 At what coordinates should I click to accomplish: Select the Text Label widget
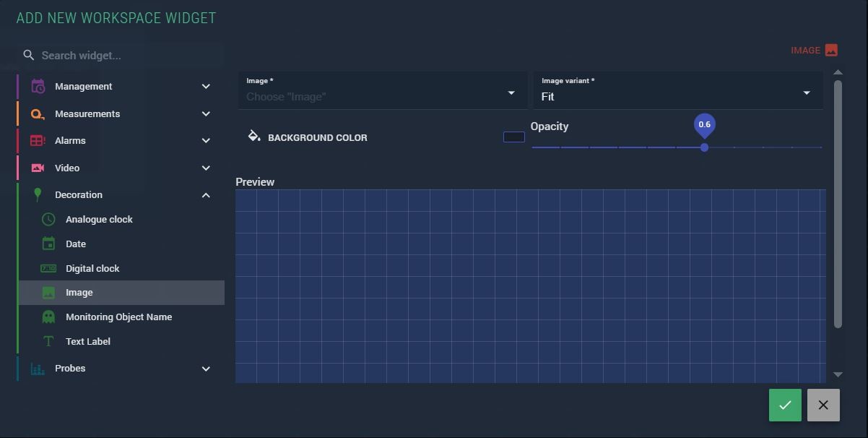click(88, 341)
